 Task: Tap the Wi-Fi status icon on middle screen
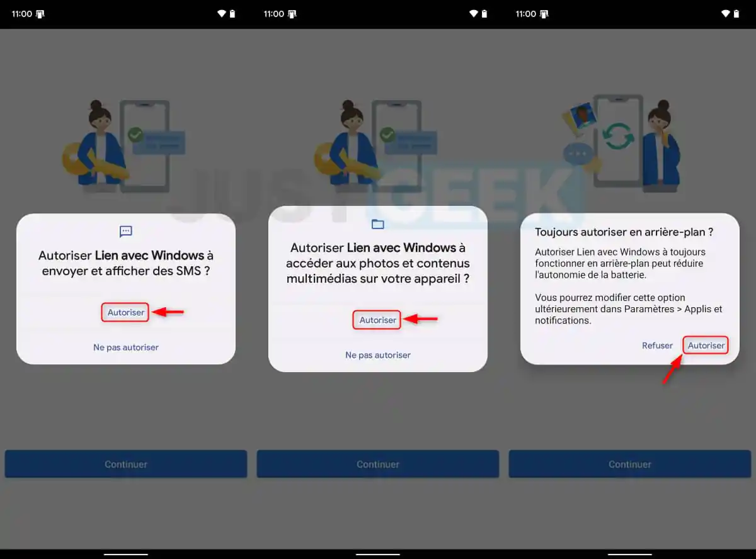(474, 14)
